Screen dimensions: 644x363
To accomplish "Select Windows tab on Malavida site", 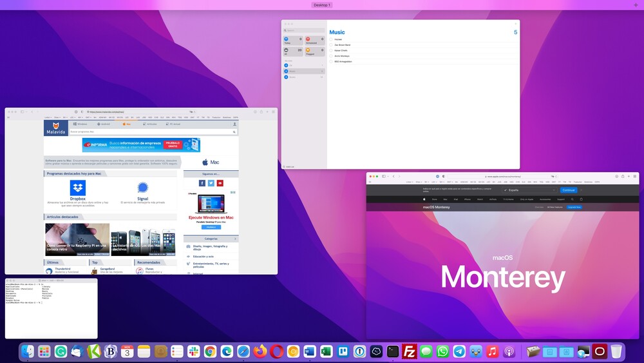I will pos(80,124).
